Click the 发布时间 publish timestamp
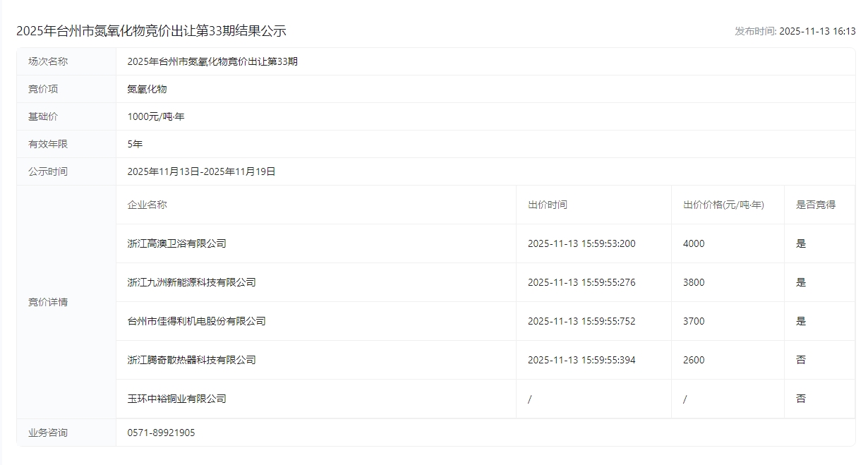 click(795, 31)
